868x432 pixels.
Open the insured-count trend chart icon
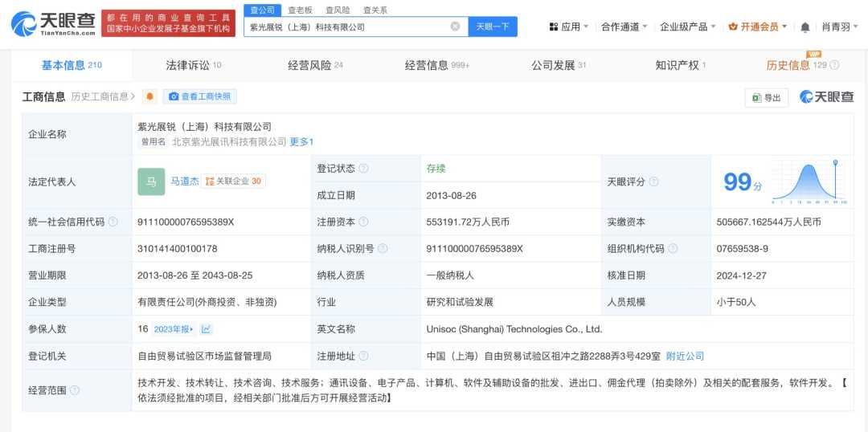click(x=207, y=329)
